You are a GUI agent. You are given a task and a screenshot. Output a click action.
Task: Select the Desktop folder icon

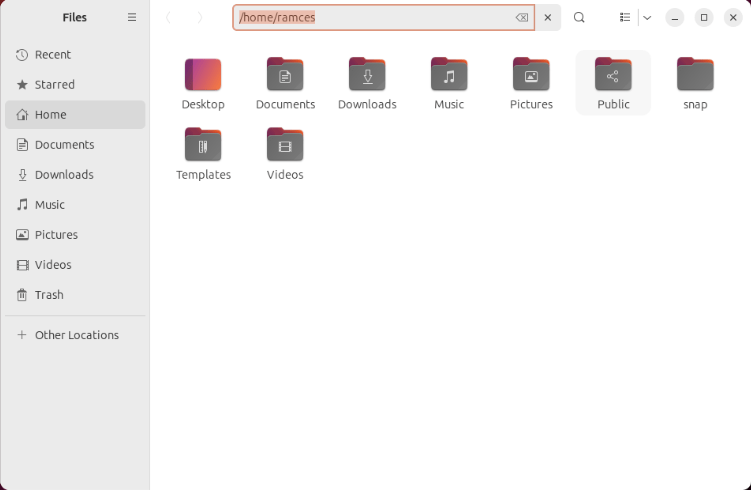(x=203, y=74)
